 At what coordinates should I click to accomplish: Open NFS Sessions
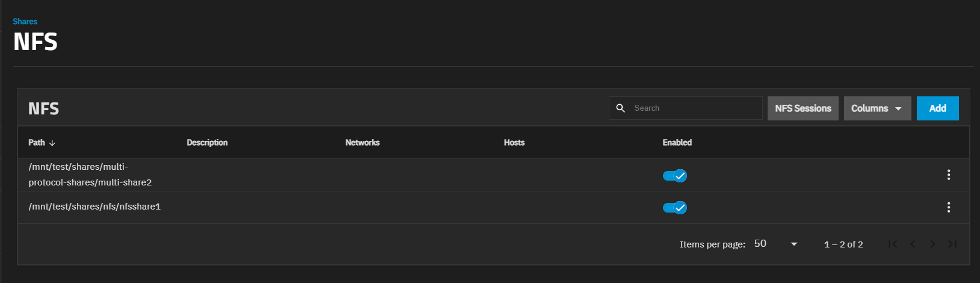tap(803, 108)
